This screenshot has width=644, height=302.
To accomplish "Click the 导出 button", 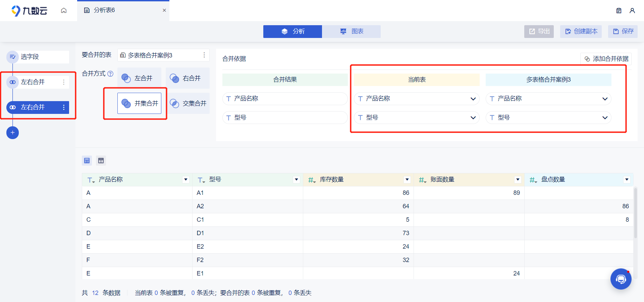I will (x=539, y=31).
